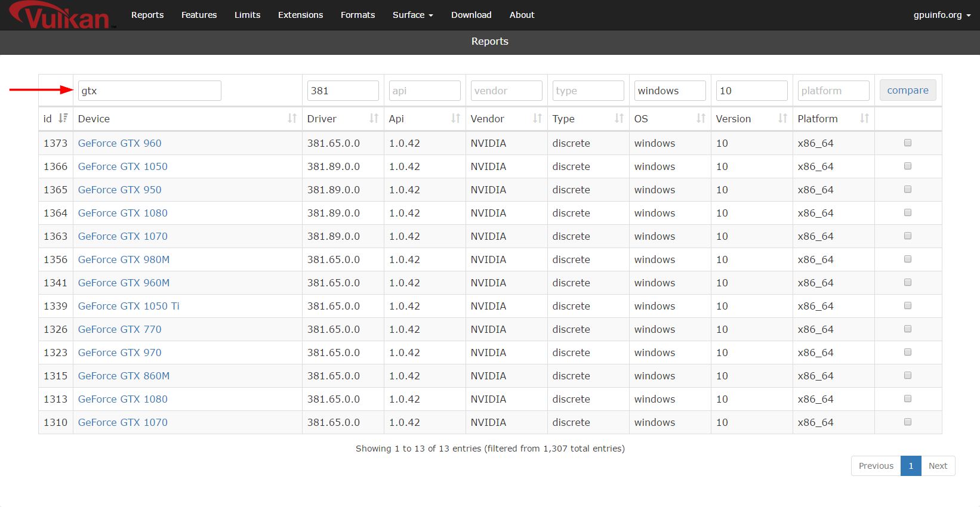Open GeForce GTX 770 report
This screenshot has height=507, width=980.
pos(119,329)
